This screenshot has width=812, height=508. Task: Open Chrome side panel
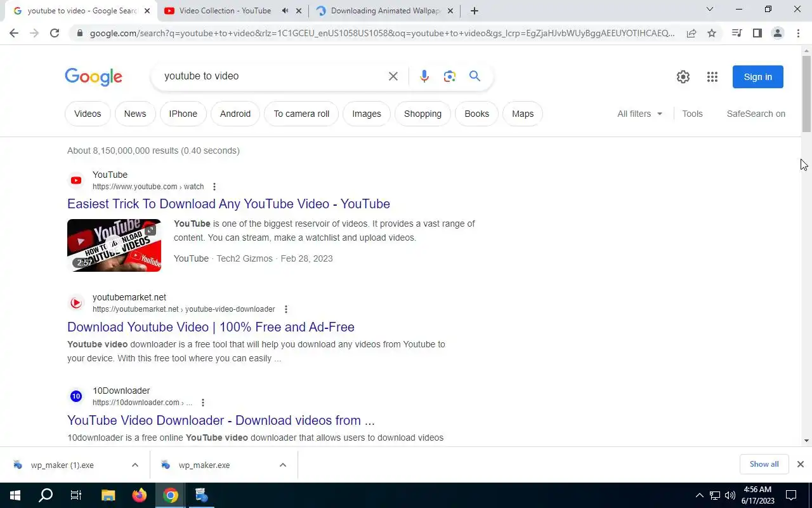[x=757, y=33]
